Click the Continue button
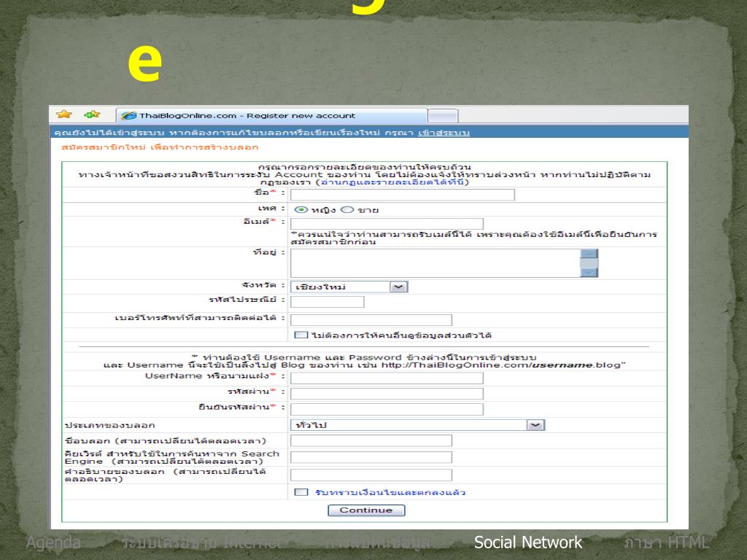This screenshot has height=560, width=747. pos(366,510)
